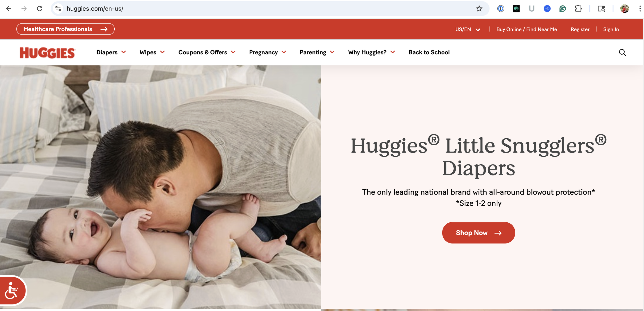Screen dimensions: 644x311
Task: Open the 1Password extension icon
Action: coord(501,9)
